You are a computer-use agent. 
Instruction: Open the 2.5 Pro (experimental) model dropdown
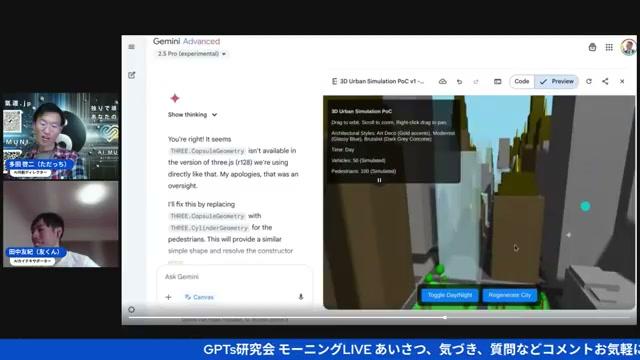pos(191,54)
